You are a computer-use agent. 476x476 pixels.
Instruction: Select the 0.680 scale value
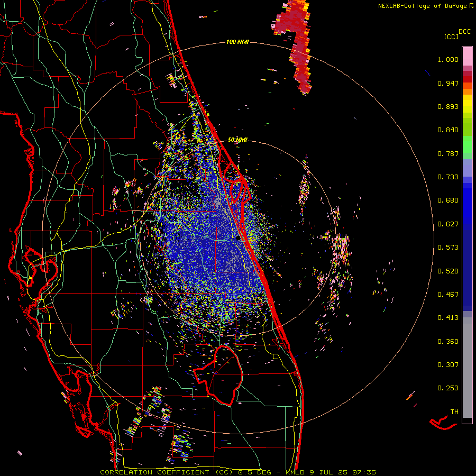tap(448, 200)
